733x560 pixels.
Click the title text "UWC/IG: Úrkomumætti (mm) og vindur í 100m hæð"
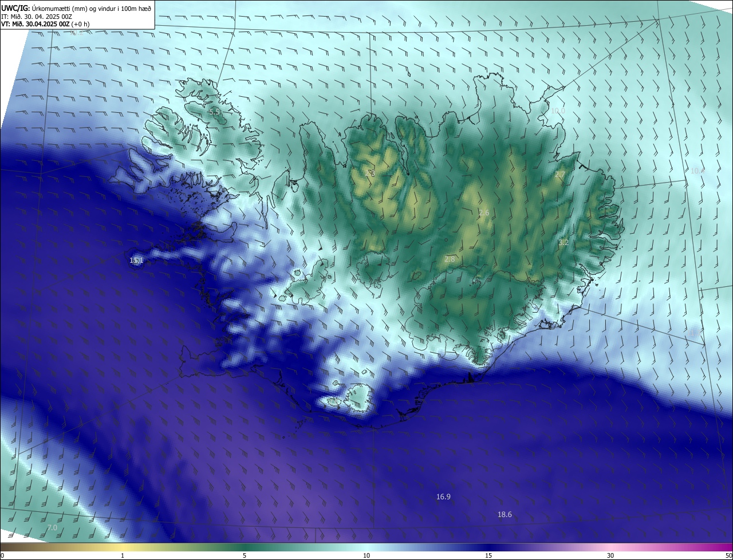[76, 8]
